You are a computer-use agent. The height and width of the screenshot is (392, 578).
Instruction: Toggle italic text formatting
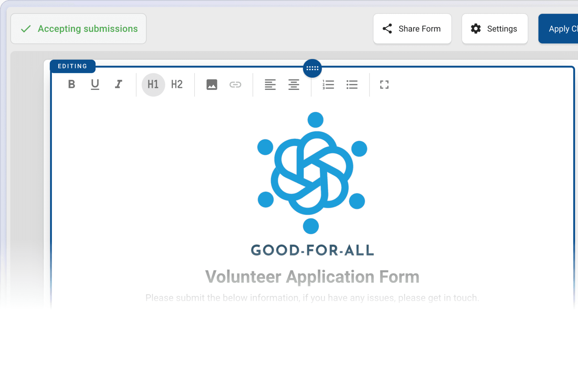pos(119,84)
